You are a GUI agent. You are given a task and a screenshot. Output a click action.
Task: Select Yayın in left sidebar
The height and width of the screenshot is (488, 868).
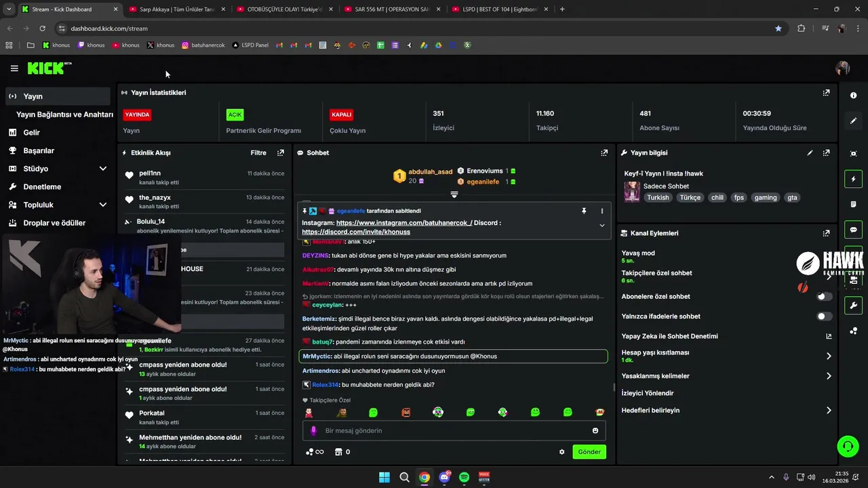57,96
